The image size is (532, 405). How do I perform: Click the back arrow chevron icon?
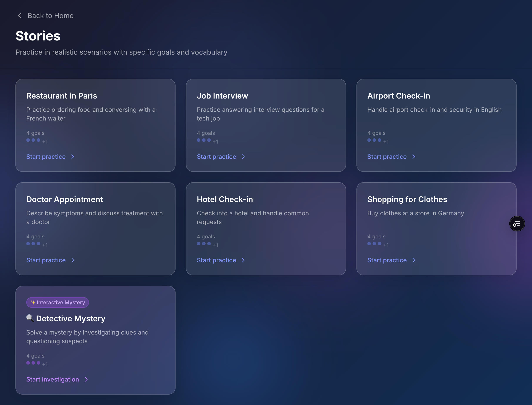20,16
